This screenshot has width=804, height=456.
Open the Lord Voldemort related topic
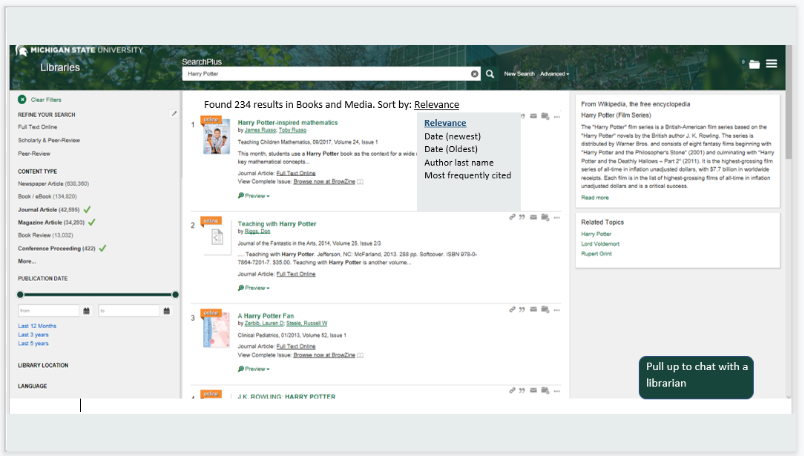600,244
